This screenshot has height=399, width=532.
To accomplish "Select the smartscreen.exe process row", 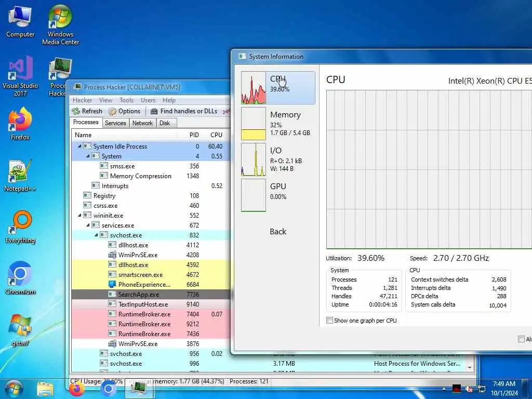I will coord(151,274).
